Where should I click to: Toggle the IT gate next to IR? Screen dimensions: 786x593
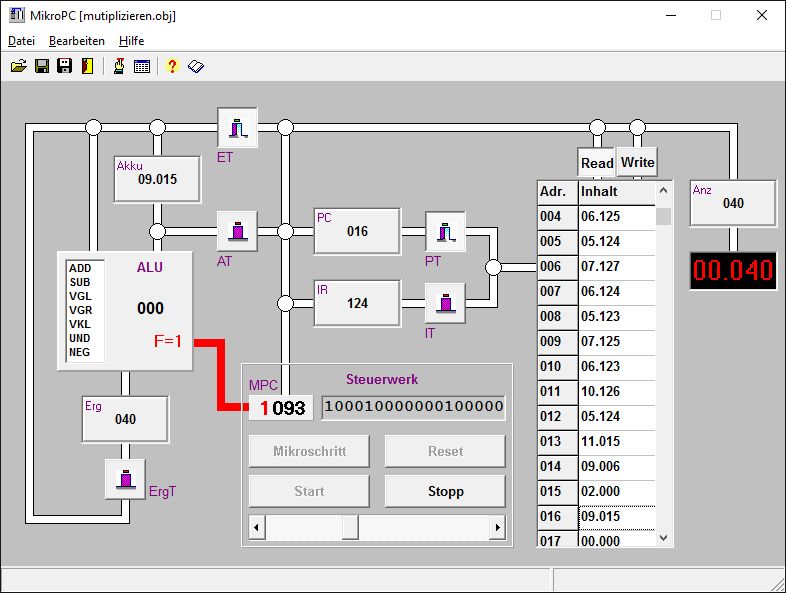pyautogui.click(x=445, y=304)
